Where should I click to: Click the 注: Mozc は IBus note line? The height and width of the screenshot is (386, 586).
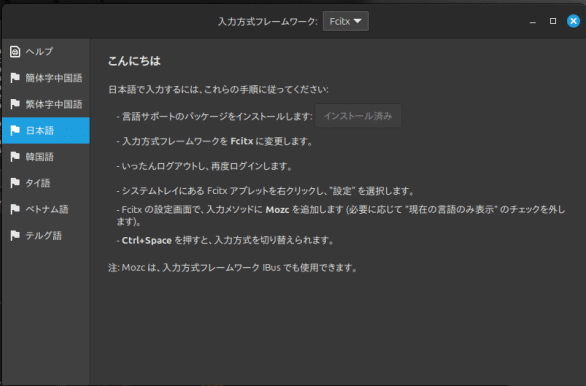[x=233, y=268]
